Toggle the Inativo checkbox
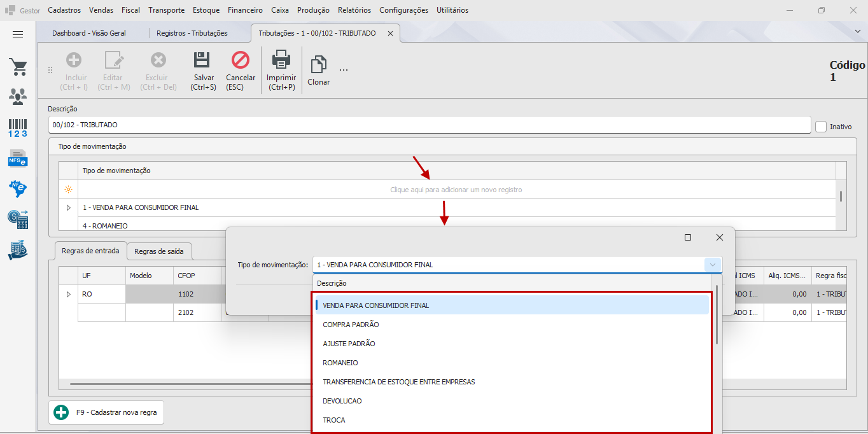This screenshot has width=868, height=434. coord(821,127)
